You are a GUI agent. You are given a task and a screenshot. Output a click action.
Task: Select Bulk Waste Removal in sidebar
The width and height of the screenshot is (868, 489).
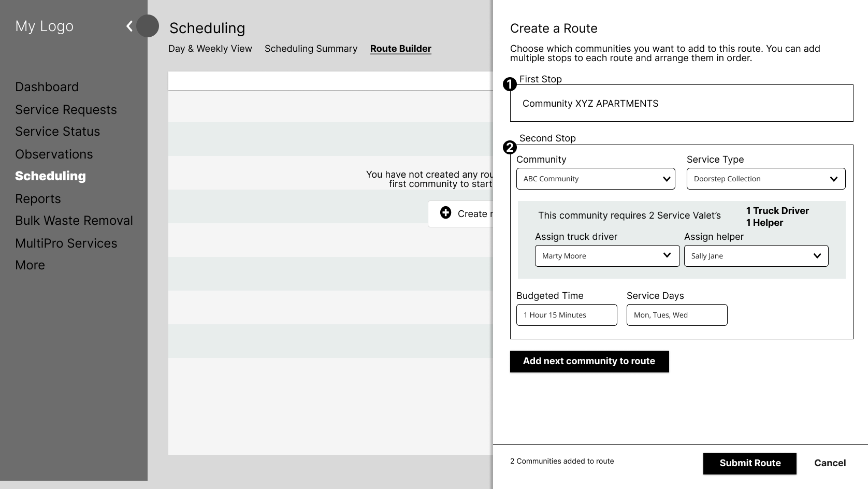74,220
